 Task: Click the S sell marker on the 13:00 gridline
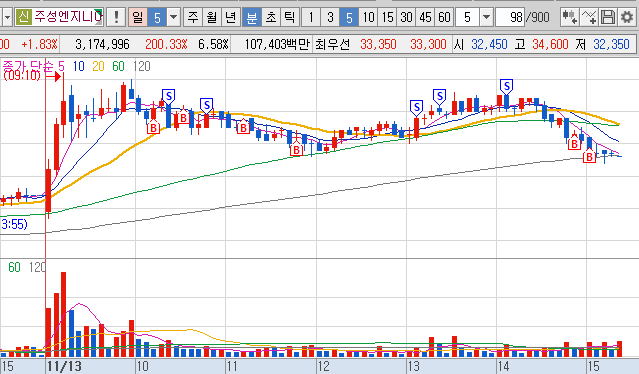tap(416, 108)
